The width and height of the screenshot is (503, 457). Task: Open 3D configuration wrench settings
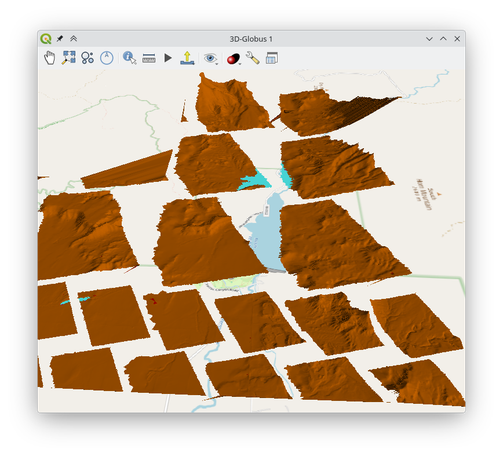(x=253, y=58)
